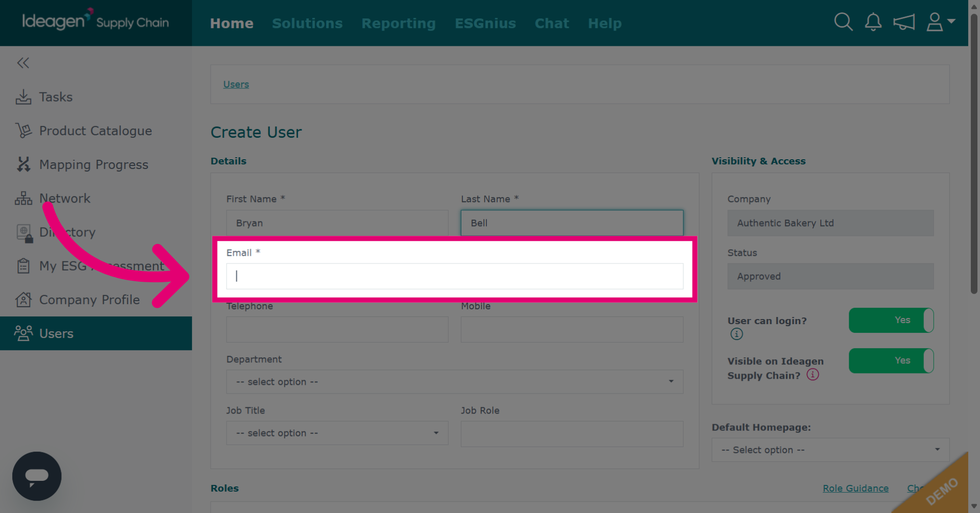
Task: Expand the Job Title dropdown
Action: click(x=337, y=433)
